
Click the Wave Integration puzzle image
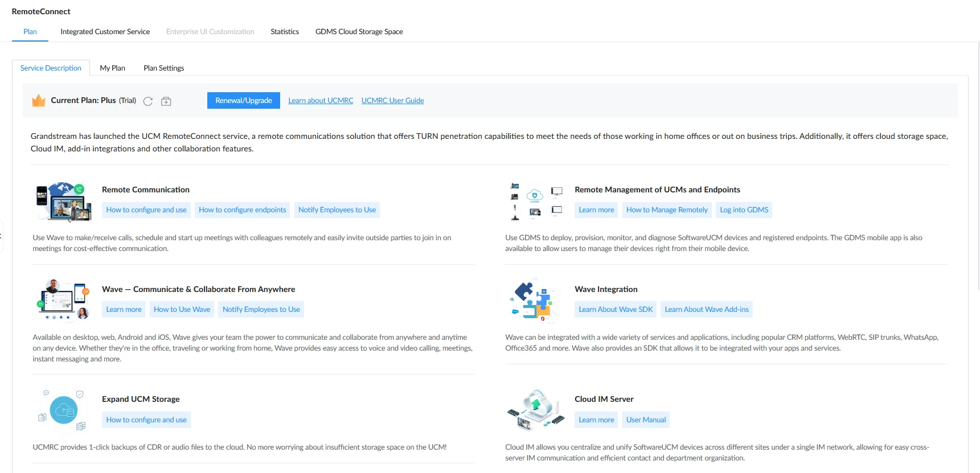pyautogui.click(x=535, y=299)
